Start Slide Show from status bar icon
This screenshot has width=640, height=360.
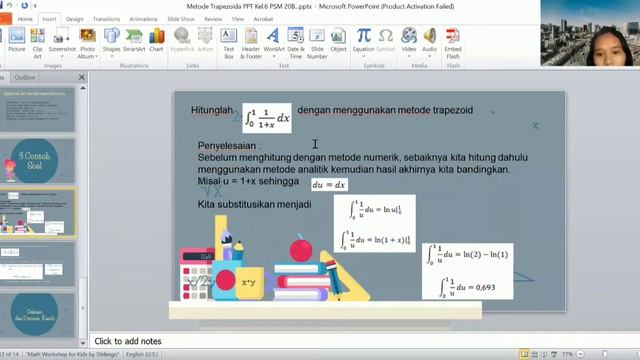tap(554, 354)
